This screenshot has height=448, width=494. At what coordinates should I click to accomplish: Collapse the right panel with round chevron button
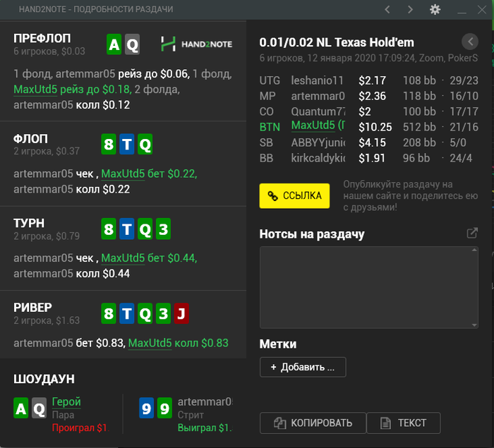tap(470, 41)
